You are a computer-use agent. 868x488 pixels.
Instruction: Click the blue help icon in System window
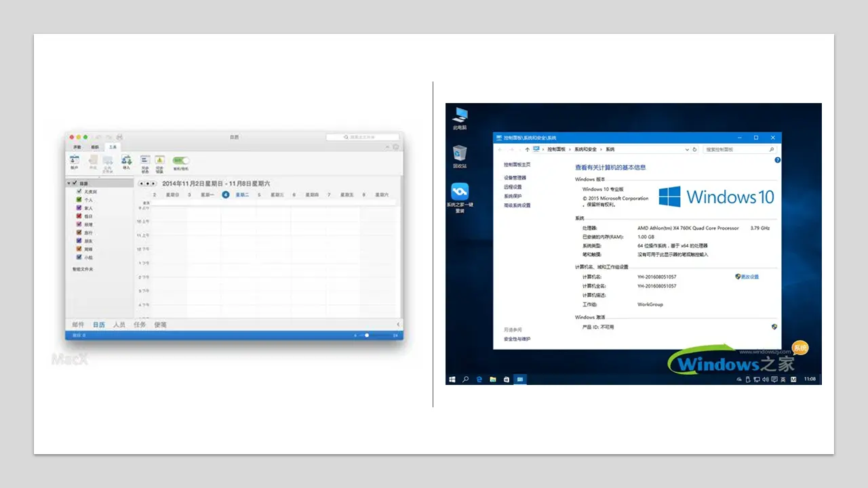(x=778, y=160)
